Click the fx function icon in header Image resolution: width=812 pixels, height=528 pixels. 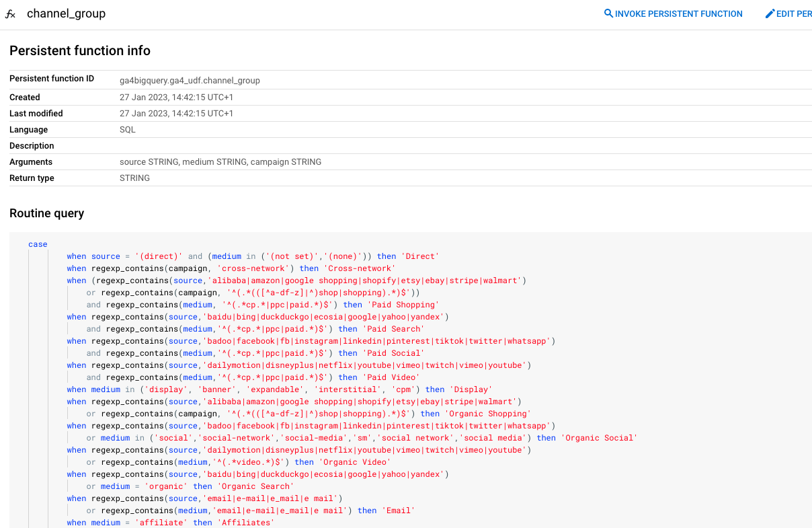10,13
